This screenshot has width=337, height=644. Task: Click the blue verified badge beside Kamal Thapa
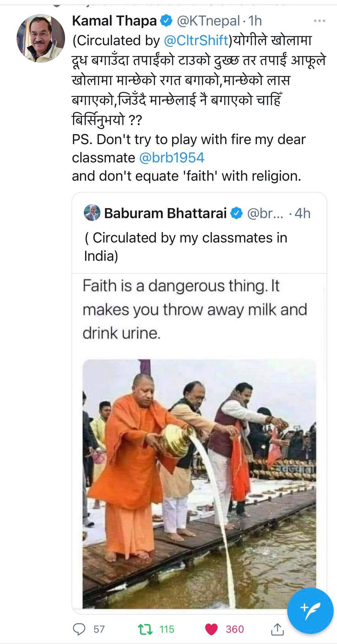[166, 21]
